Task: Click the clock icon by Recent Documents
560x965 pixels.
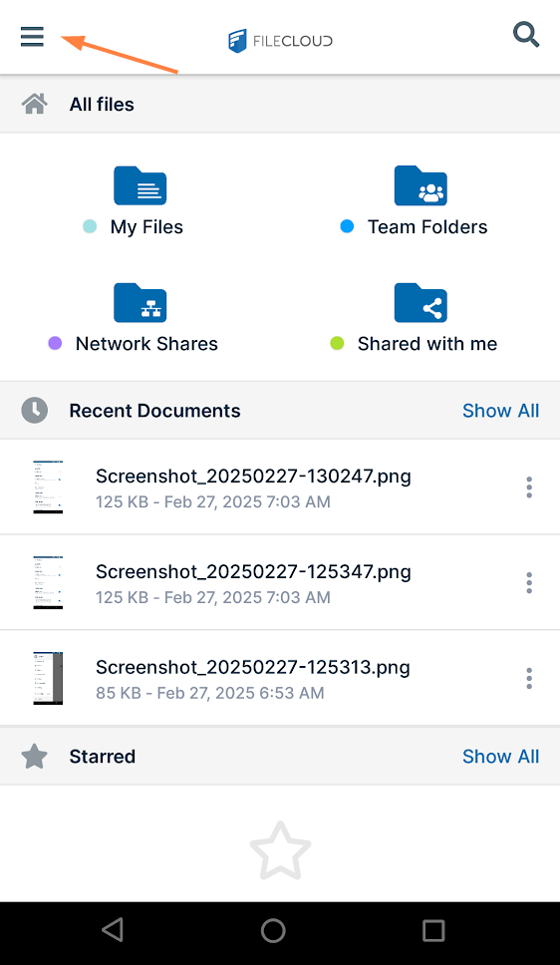Action: [x=35, y=410]
